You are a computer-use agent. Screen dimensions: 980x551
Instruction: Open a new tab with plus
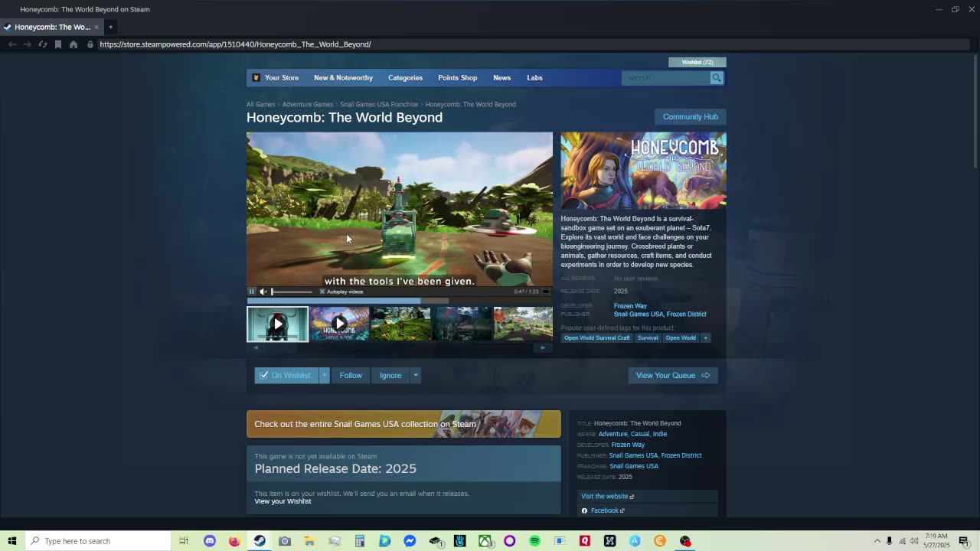tap(110, 27)
